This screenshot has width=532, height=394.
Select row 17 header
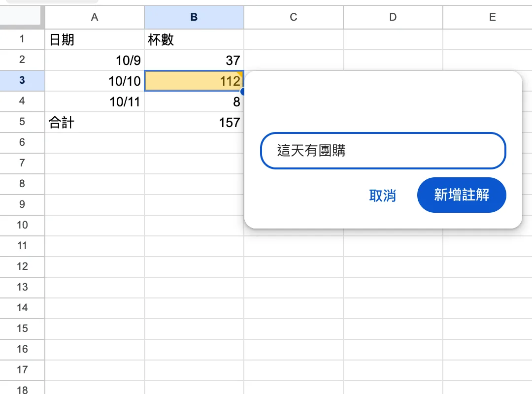click(22, 370)
